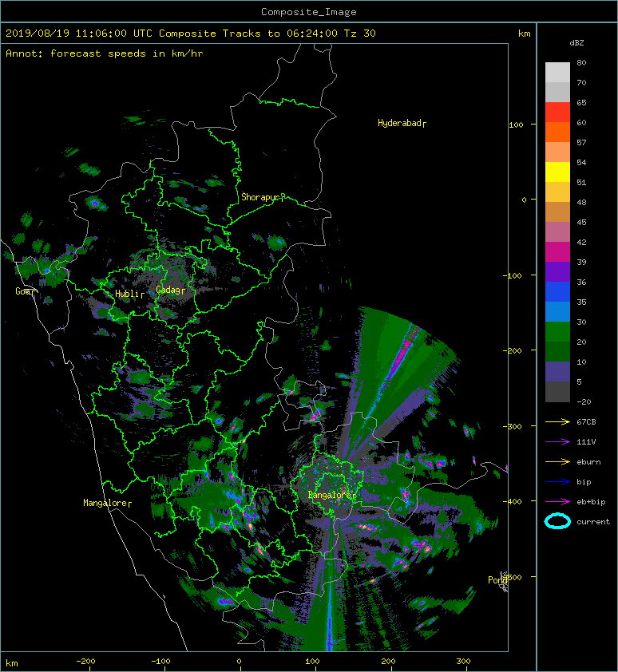Click the Goa label on the coast
The width and height of the screenshot is (618, 672).
(x=24, y=291)
